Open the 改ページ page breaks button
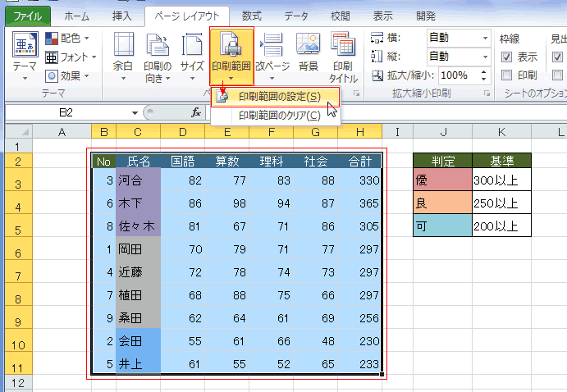Screen dimensions: 567x392 (x=272, y=56)
